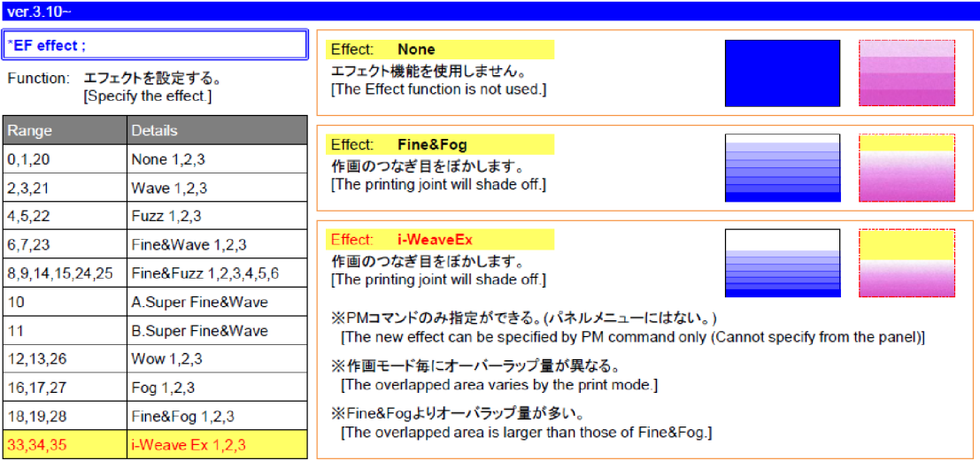Click the A.Super Fine&Wave details cell
The height and width of the screenshot is (461, 980).
click(x=217, y=302)
